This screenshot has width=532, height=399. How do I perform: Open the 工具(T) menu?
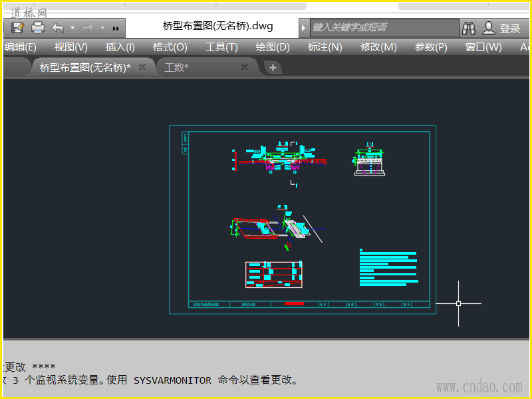click(x=221, y=47)
